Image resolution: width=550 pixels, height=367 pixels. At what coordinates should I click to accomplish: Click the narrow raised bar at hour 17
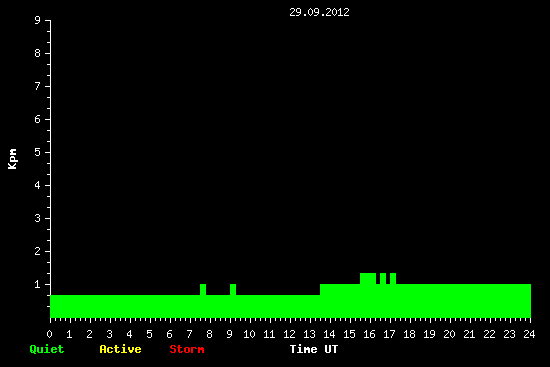393,279
